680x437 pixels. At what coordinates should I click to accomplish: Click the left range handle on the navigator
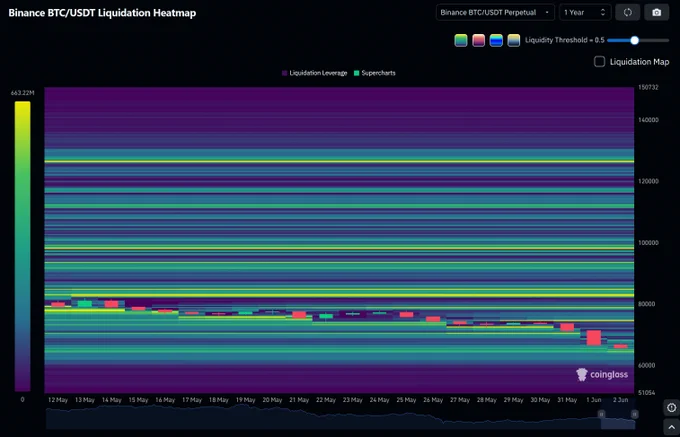pos(602,414)
